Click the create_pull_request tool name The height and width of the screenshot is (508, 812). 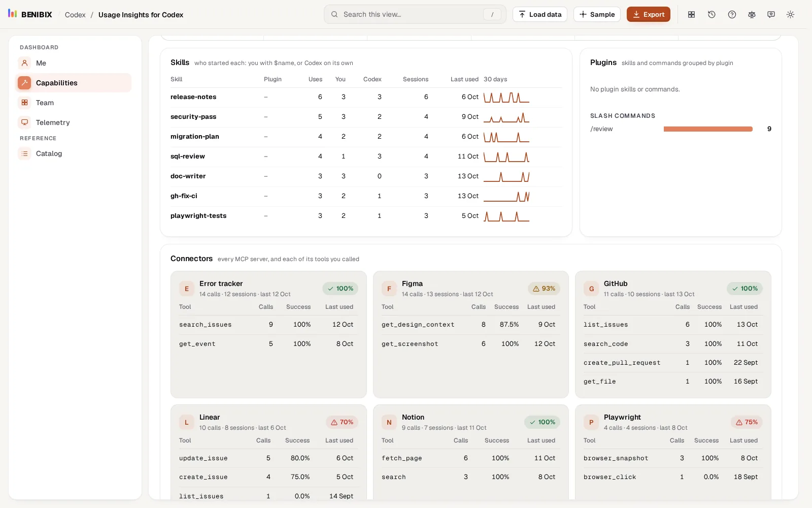(x=622, y=363)
